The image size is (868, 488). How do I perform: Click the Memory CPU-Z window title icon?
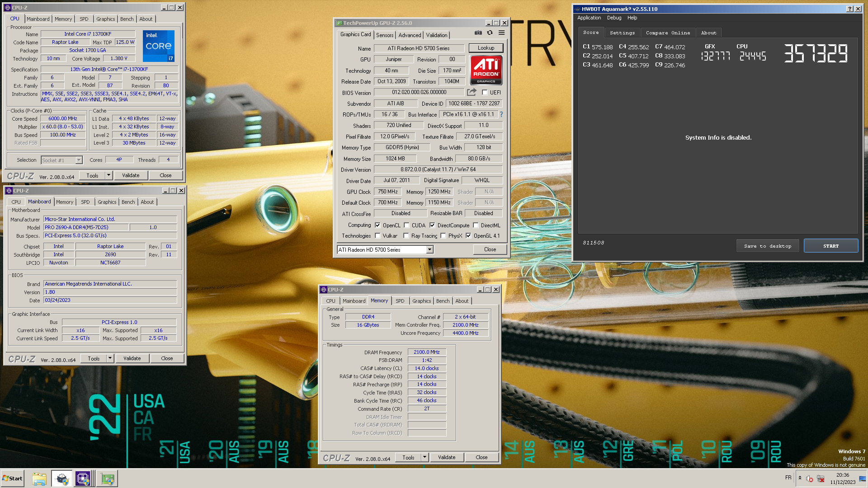pos(324,290)
